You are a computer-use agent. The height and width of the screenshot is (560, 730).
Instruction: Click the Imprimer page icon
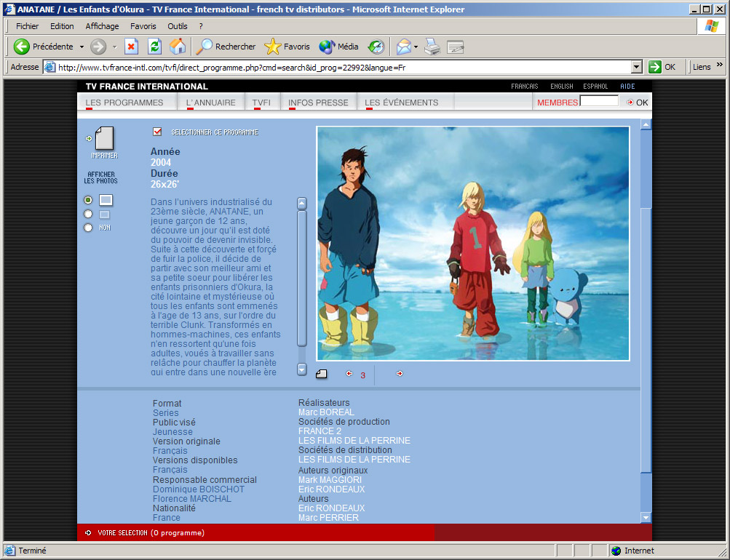105,139
